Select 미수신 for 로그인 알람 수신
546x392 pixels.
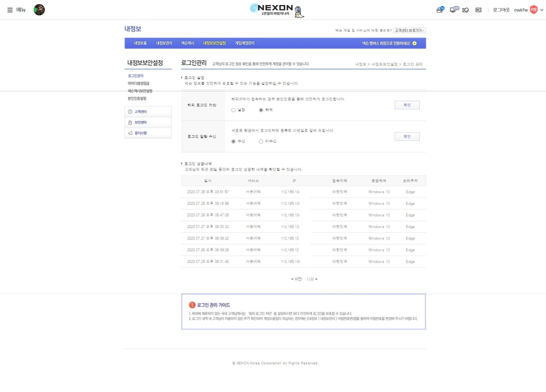click(x=261, y=141)
